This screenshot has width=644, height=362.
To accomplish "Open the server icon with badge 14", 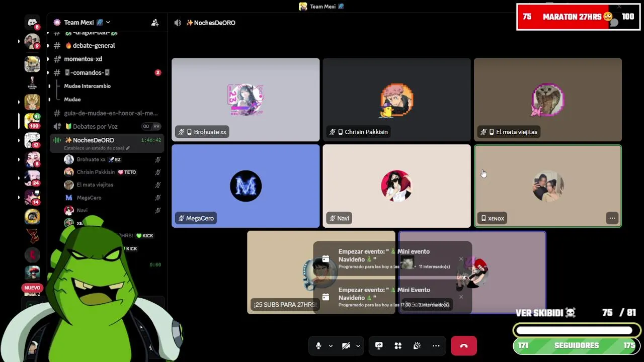I will pos(32,198).
